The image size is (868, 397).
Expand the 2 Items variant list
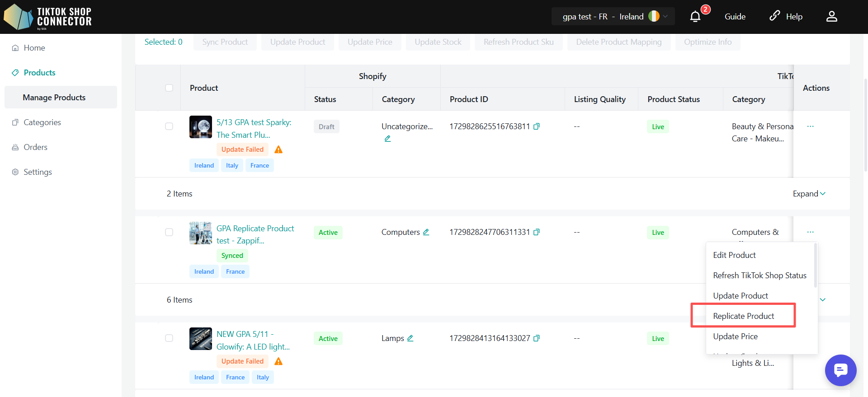point(809,194)
